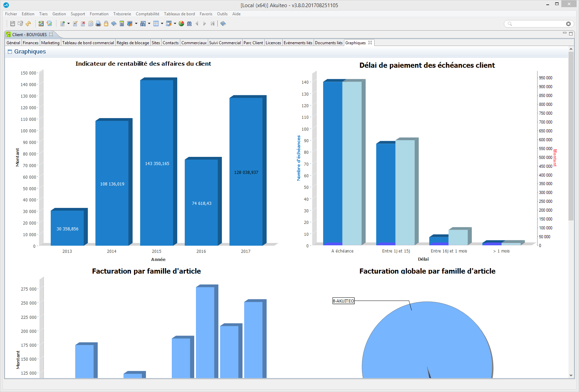
Task: Click the green-plus edit note icon
Action: 41,23
